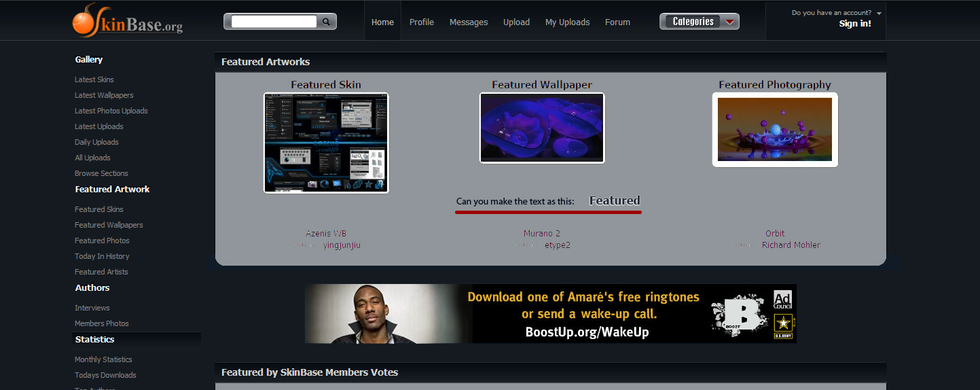Click the Murano 2 artwork title
Viewport: 980px width, 390px height.
pyautogui.click(x=542, y=234)
